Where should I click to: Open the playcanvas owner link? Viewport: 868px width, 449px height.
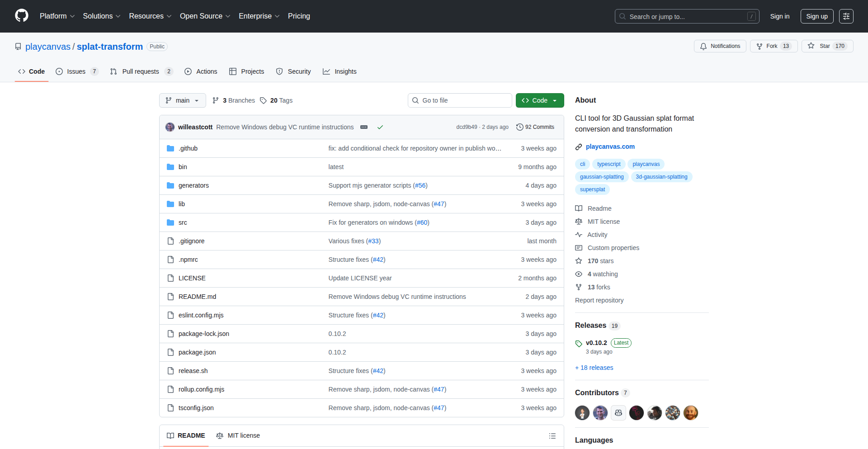click(x=48, y=47)
